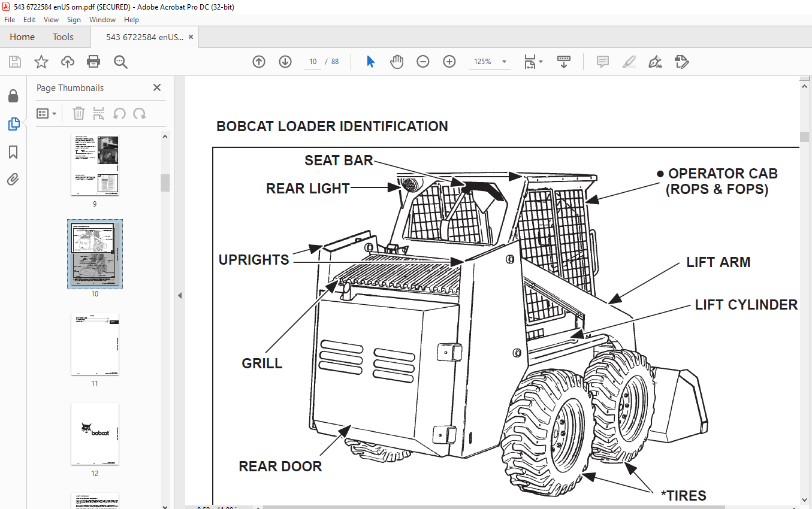
Task: Zoom in with plus icon
Action: [449, 62]
